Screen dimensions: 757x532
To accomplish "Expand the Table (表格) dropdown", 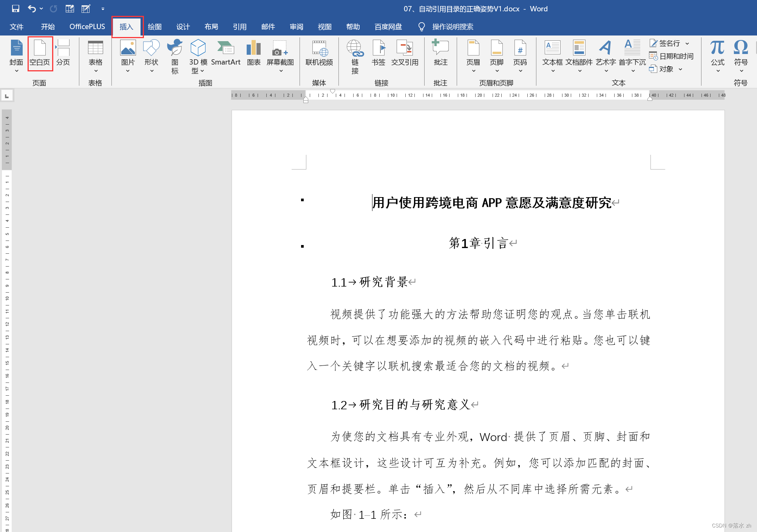I will tap(95, 71).
